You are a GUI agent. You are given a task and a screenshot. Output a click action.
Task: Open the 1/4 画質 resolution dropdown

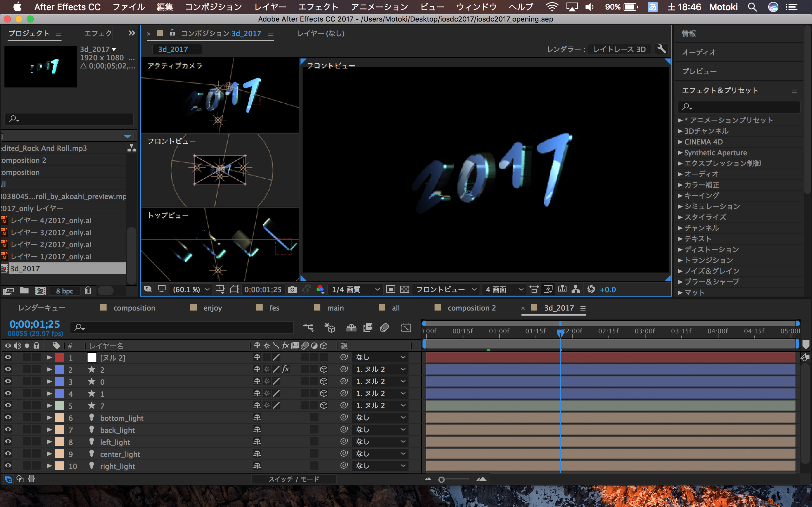(x=355, y=289)
